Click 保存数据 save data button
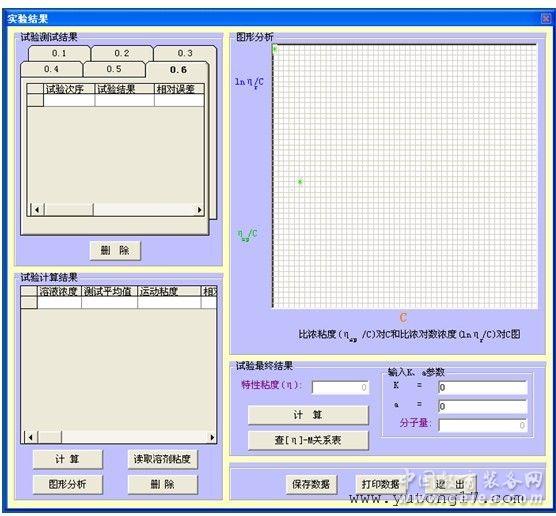 click(311, 484)
